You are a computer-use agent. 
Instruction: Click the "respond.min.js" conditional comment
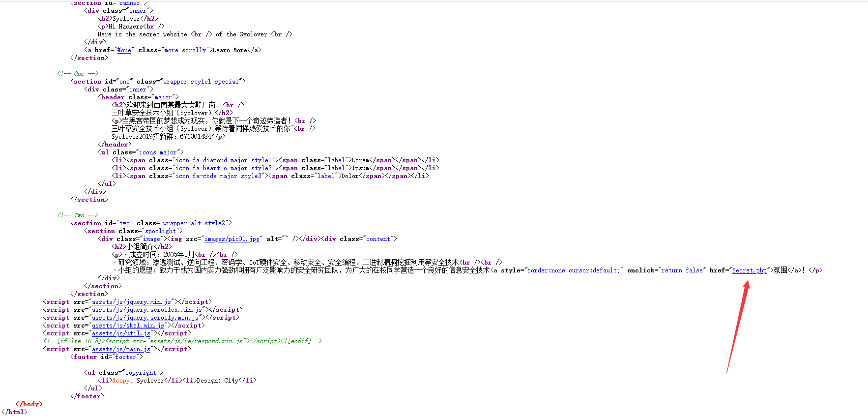182,341
